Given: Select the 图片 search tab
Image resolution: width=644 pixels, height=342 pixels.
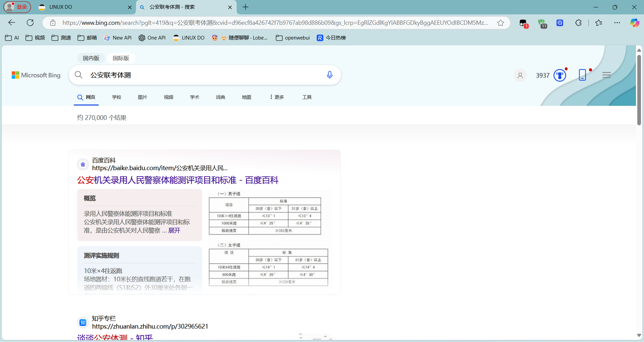Looking at the screenshot, I should click(143, 97).
